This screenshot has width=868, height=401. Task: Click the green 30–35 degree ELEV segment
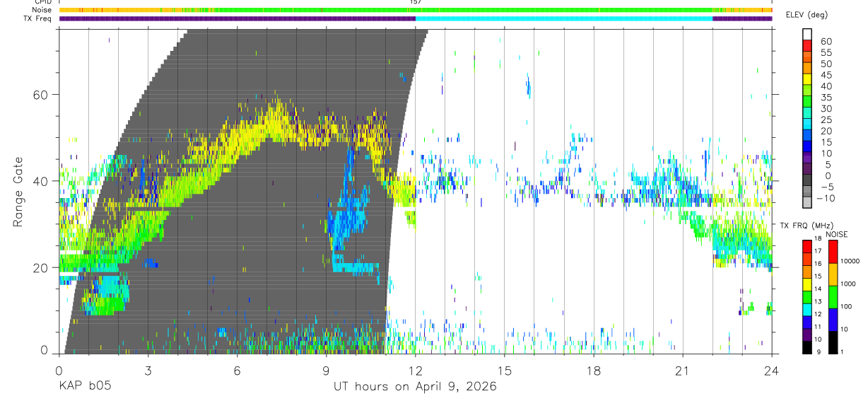807,103
